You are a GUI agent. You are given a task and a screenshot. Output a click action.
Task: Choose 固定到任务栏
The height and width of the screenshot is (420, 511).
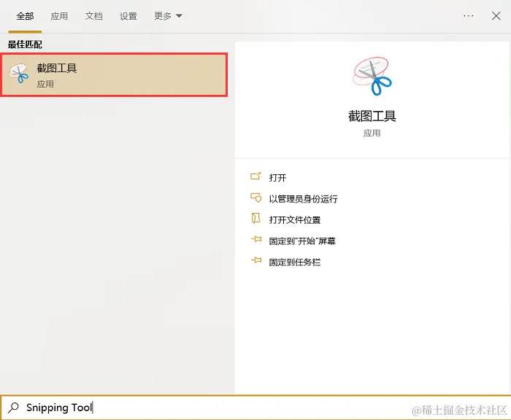tap(295, 262)
